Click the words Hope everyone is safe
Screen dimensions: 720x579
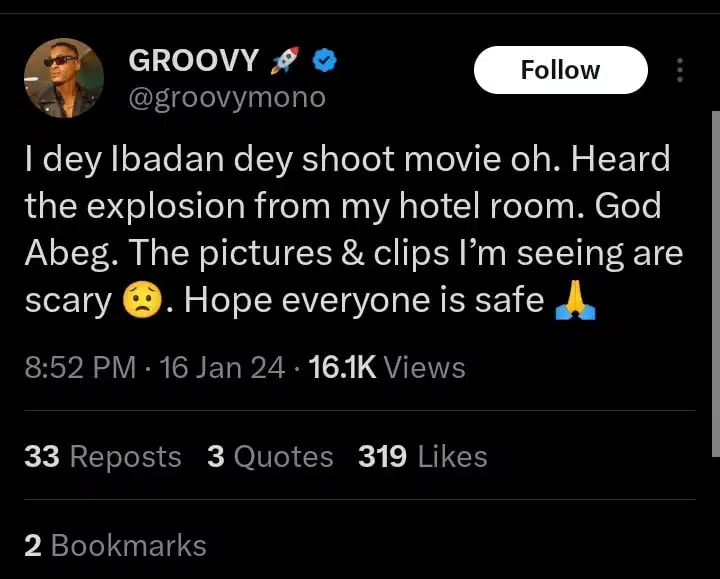(364, 300)
